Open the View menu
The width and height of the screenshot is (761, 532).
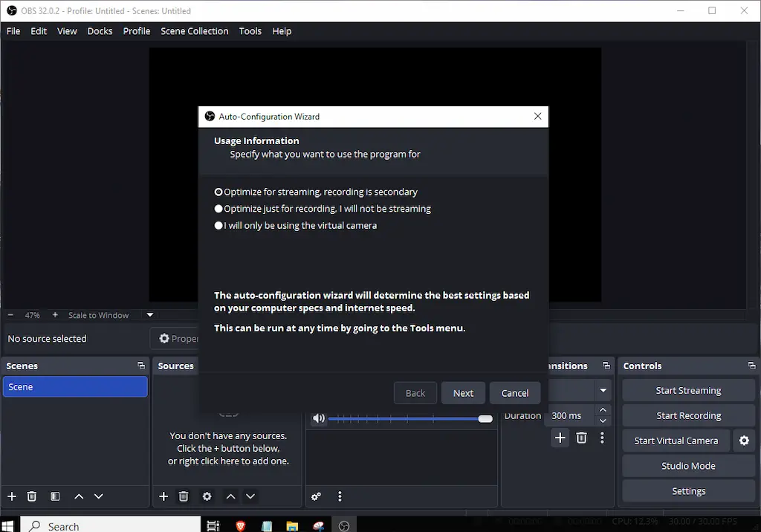[67, 31]
